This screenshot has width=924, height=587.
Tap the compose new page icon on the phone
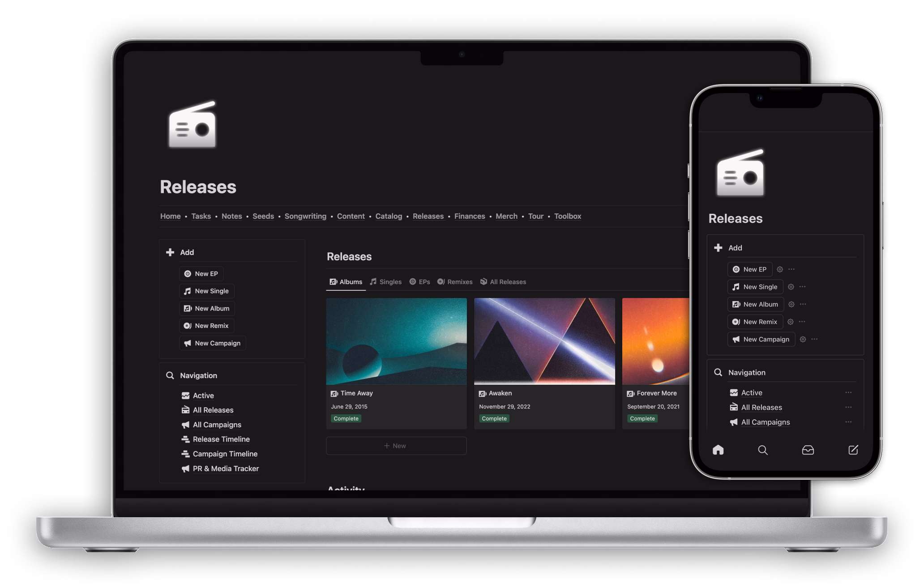click(x=853, y=450)
